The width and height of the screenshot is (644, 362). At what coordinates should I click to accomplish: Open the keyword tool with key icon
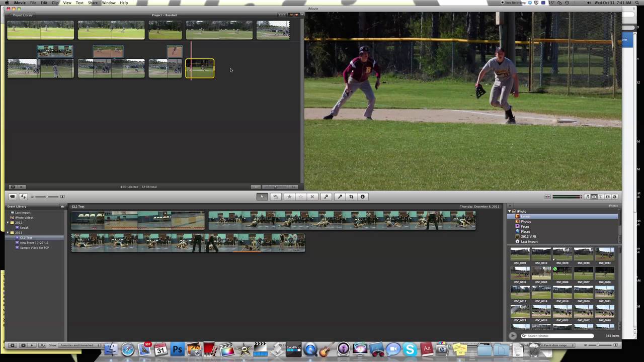point(326,197)
